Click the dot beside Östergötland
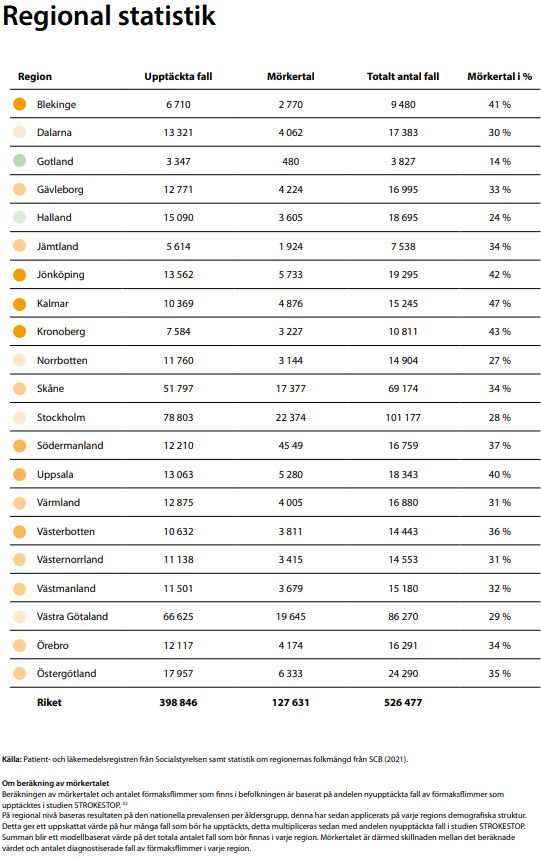 tap(20, 673)
